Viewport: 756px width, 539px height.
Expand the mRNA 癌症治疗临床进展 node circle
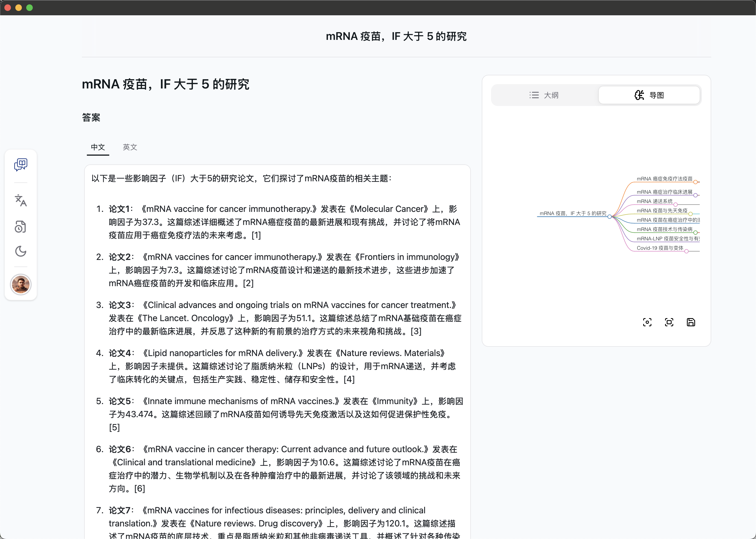click(695, 195)
